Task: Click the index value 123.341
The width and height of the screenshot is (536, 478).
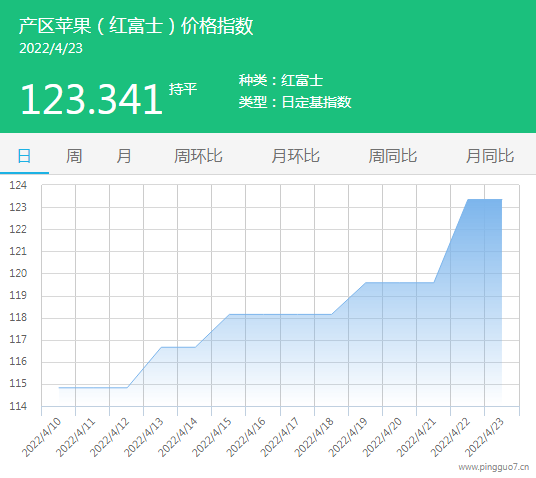Action: [x=91, y=99]
